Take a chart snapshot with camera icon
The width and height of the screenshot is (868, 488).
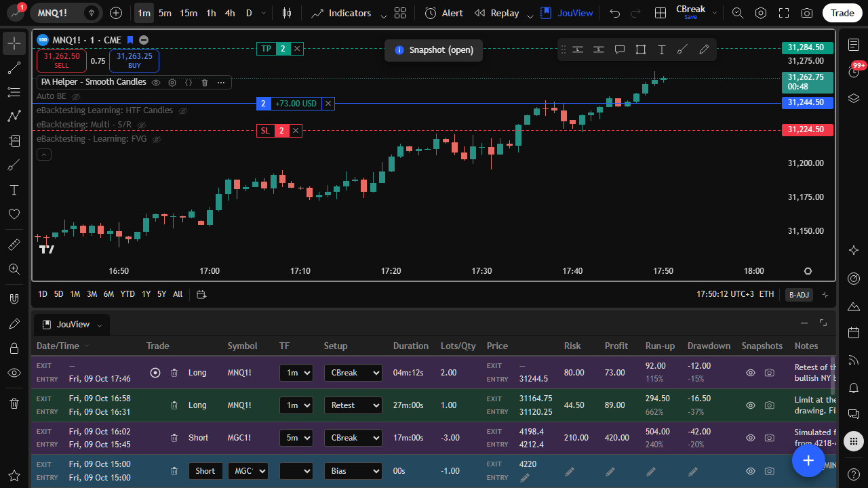click(806, 13)
